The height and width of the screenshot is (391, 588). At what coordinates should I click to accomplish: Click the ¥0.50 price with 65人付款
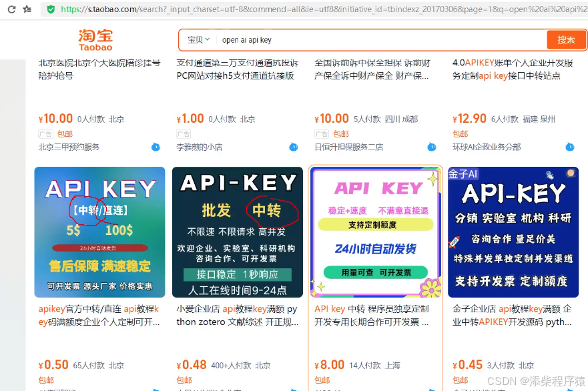pos(53,365)
